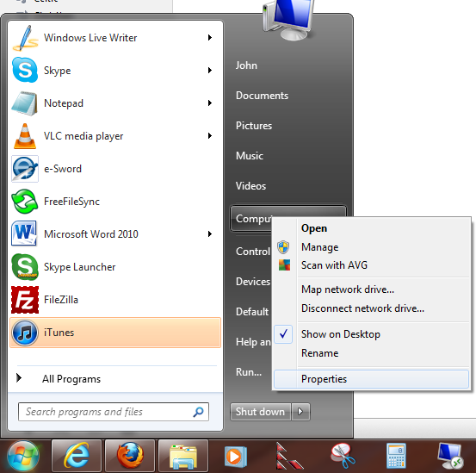
Task: Click the Windows Start orb
Action: coord(23,456)
